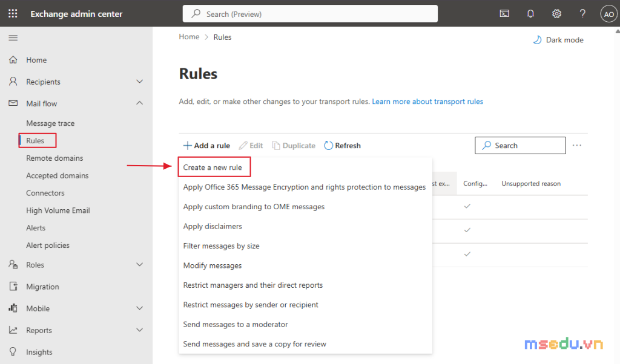Open the app launcher waffle icon
This screenshot has height=364, width=620.
13,14
